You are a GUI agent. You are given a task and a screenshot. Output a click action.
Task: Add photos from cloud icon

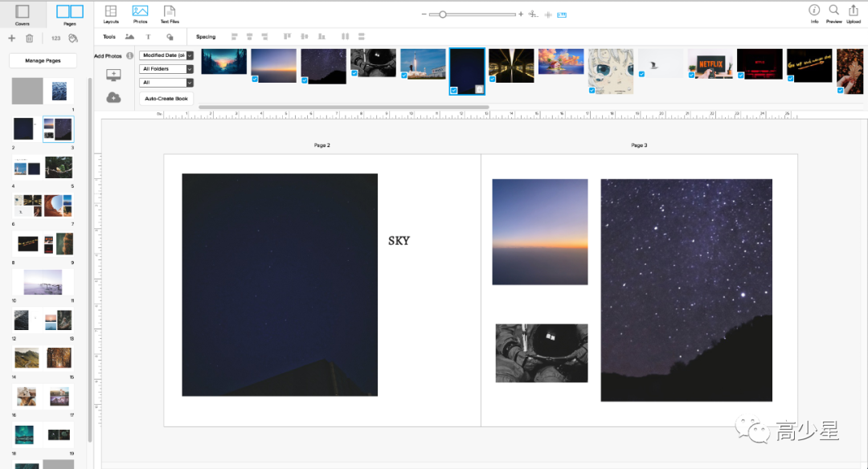[x=113, y=97]
